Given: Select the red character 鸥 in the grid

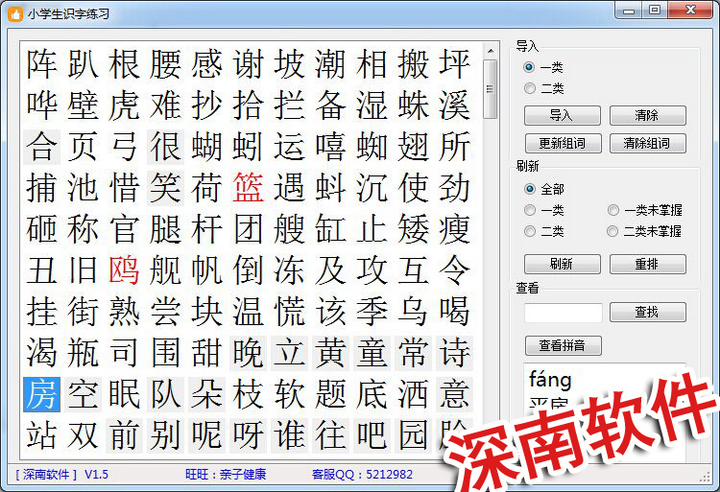Looking at the screenshot, I should pos(124,270).
